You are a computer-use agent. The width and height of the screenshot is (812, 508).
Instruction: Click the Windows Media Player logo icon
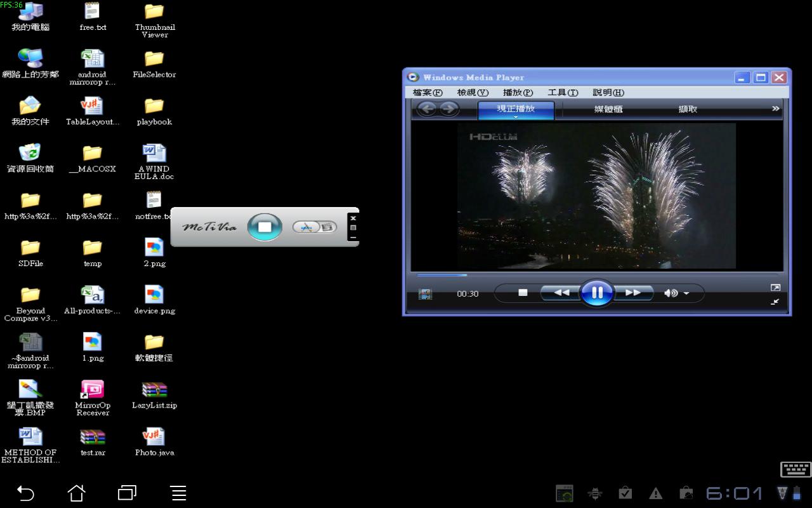tap(413, 77)
